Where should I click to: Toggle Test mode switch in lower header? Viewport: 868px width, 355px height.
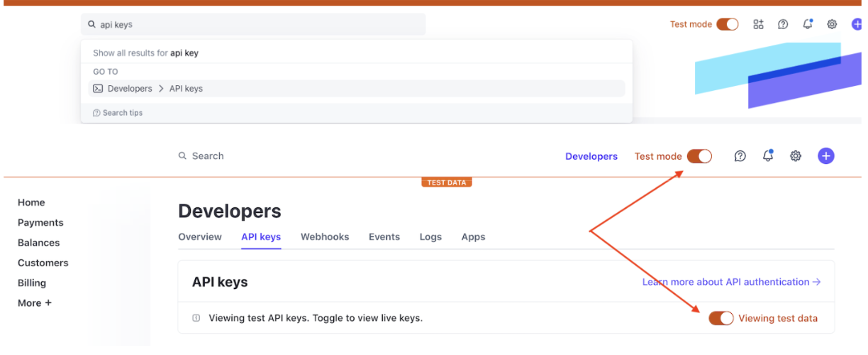tap(700, 156)
